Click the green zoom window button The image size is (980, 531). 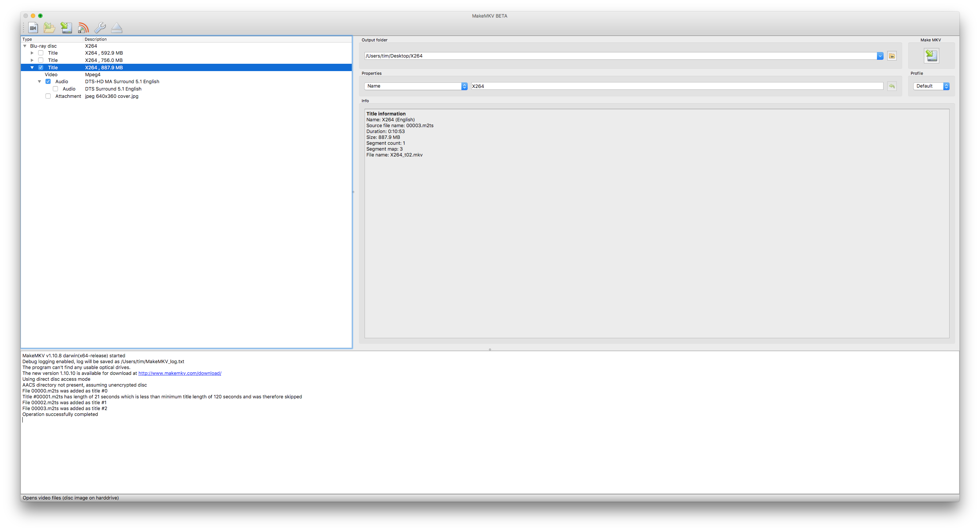pos(40,16)
